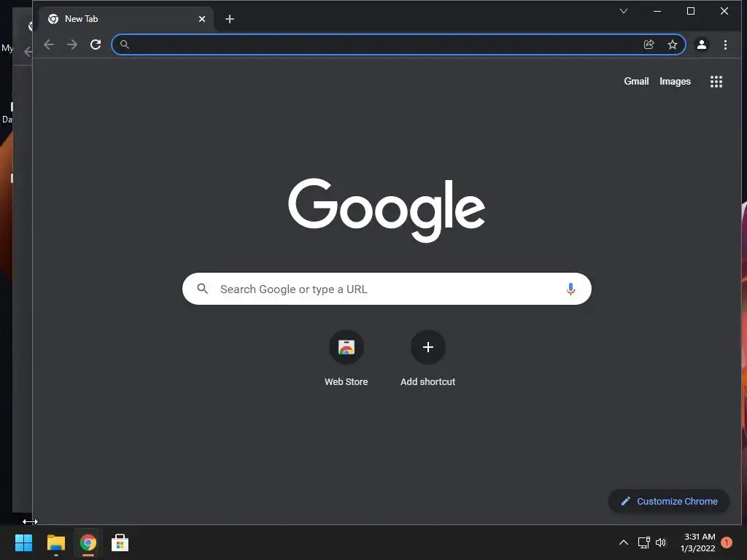
Task: Open the clock showing 3:31 AM
Action: (x=698, y=542)
